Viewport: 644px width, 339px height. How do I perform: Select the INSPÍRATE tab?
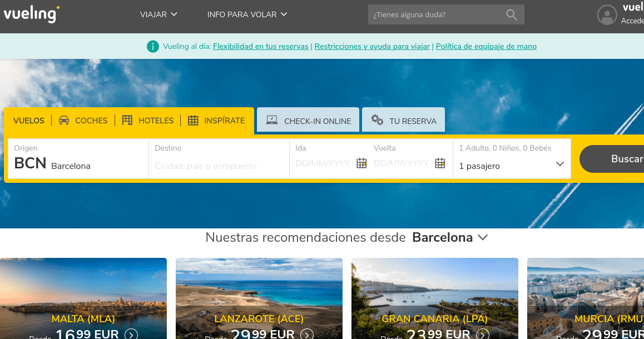pos(216,121)
